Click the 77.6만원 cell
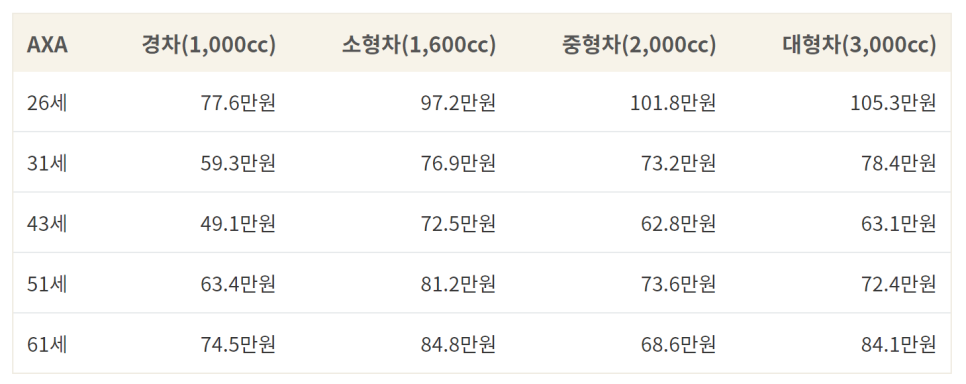The width and height of the screenshot is (966, 384). pyautogui.click(x=238, y=102)
